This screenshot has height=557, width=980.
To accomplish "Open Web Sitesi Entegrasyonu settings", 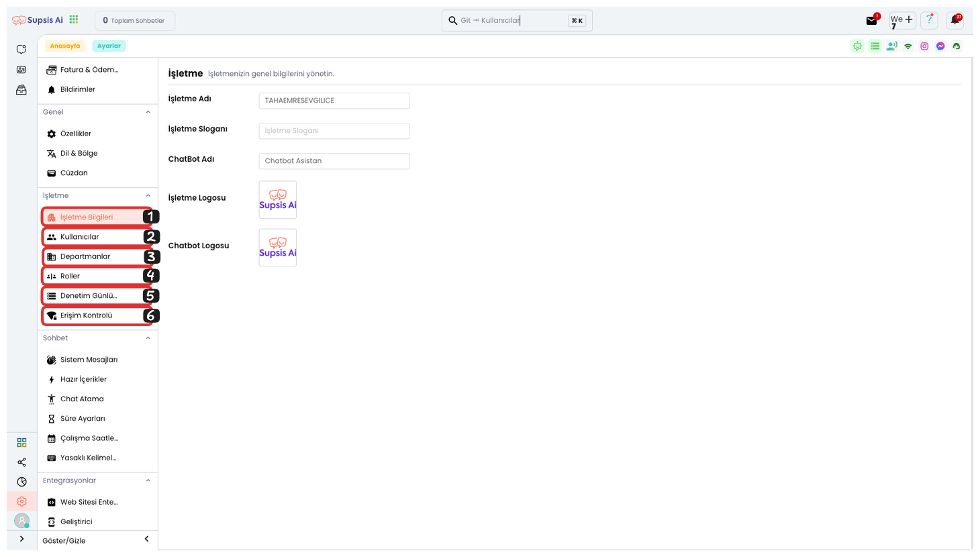I will pos(97,502).
